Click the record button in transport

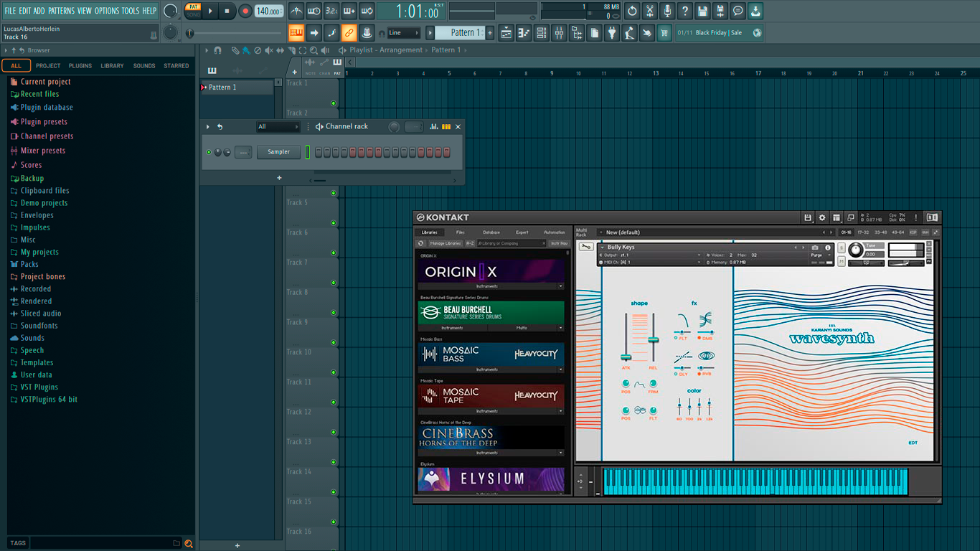pyautogui.click(x=245, y=11)
